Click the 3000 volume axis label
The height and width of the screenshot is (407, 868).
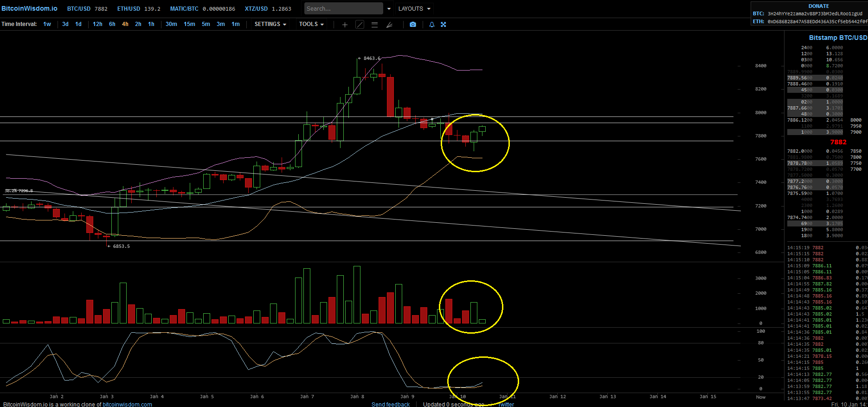pyautogui.click(x=761, y=278)
